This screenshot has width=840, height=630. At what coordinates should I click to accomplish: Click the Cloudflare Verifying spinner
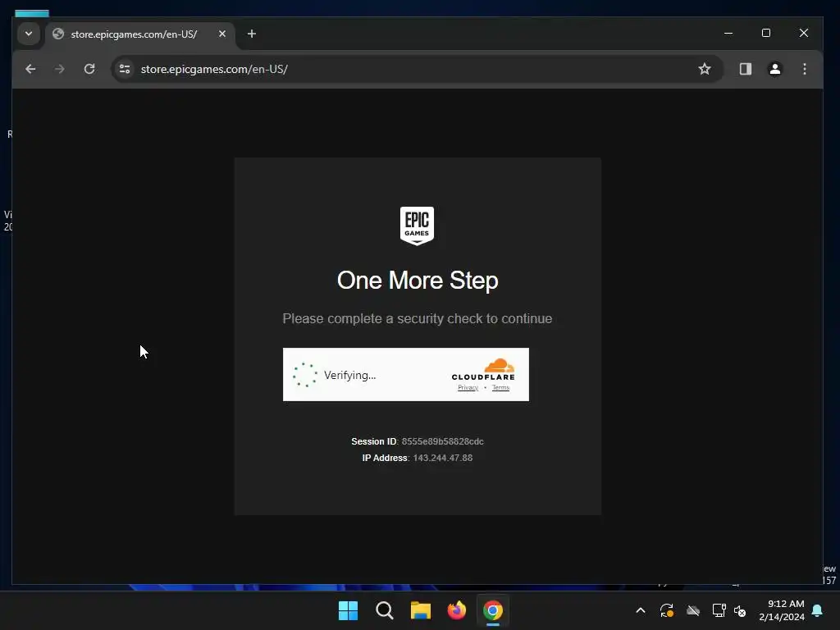pyautogui.click(x=305, y=374)
